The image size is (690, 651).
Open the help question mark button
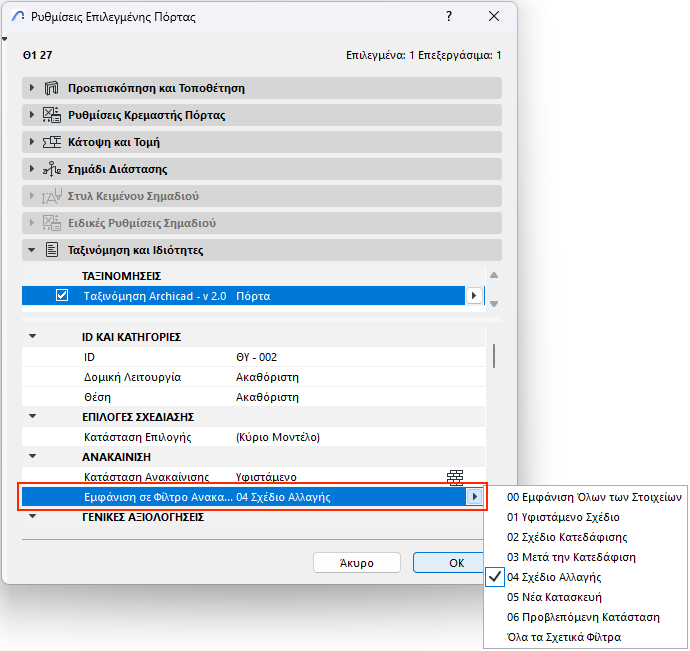pyautogui.click(x=449, y=16)
